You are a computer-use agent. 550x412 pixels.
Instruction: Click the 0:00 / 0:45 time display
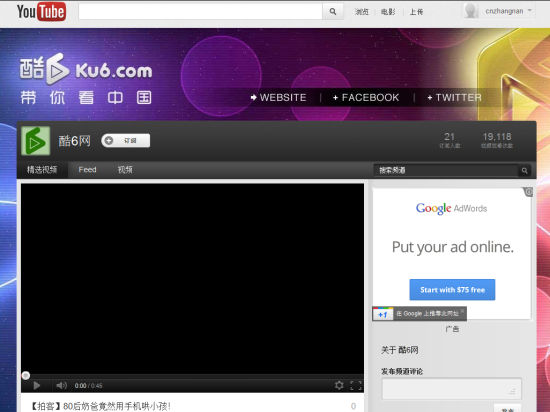pyautogui.click(x=88, y=386)
